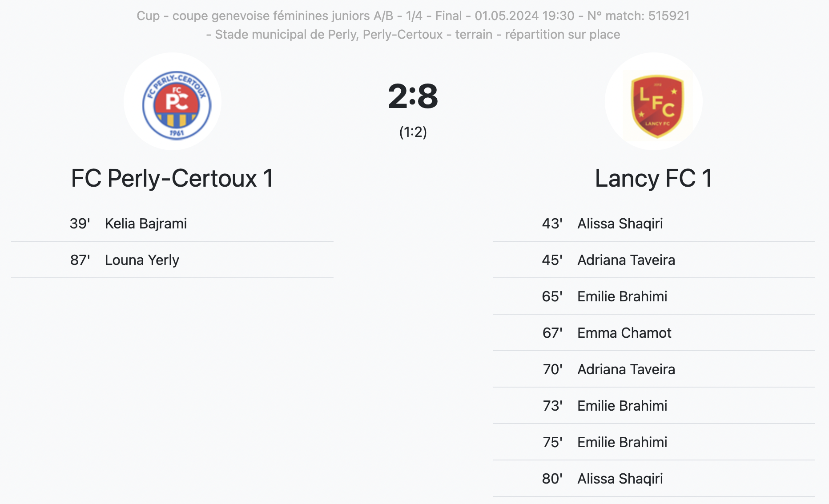Open the Lancy FC 1 team name
This screenshot has height=504, width=829.
pos(653,178)
